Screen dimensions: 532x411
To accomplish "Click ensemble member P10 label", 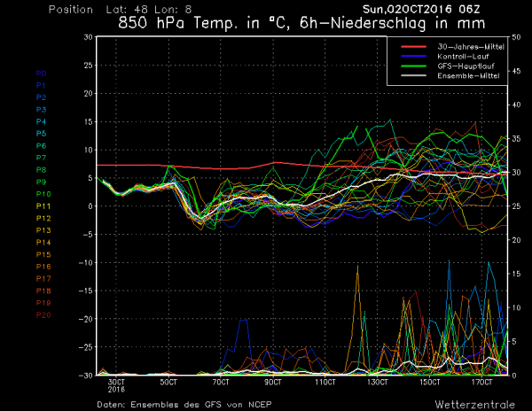I will [43, 193].
